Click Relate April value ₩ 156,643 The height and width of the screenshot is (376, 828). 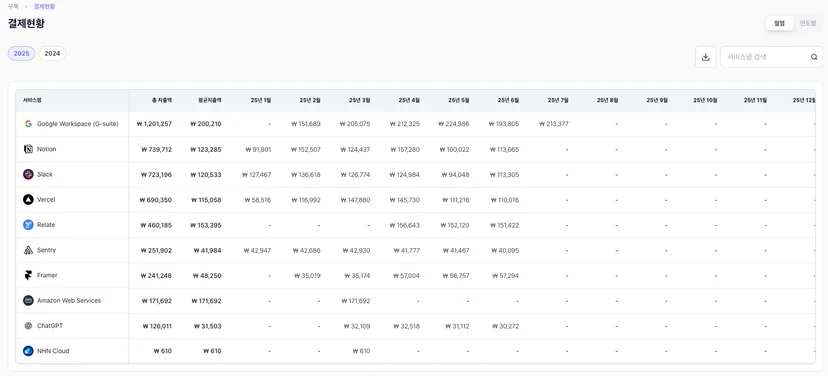(405, 225)
